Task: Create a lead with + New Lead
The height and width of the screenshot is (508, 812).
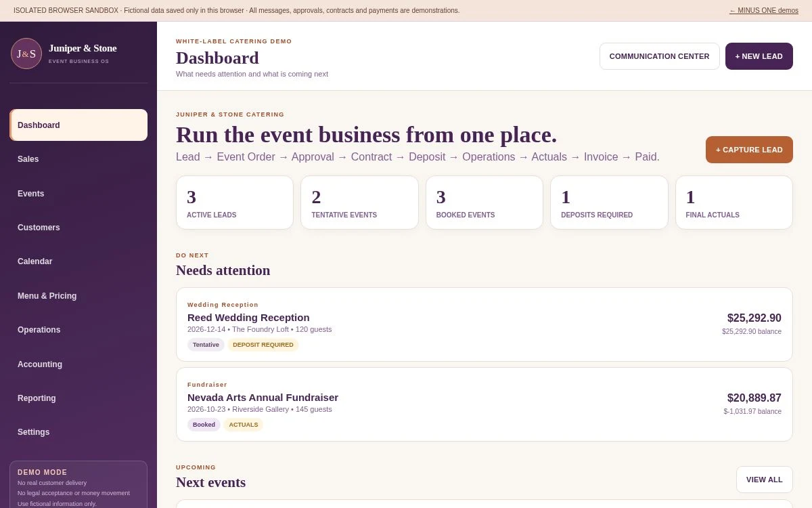Action: click(x=759, y=56)
